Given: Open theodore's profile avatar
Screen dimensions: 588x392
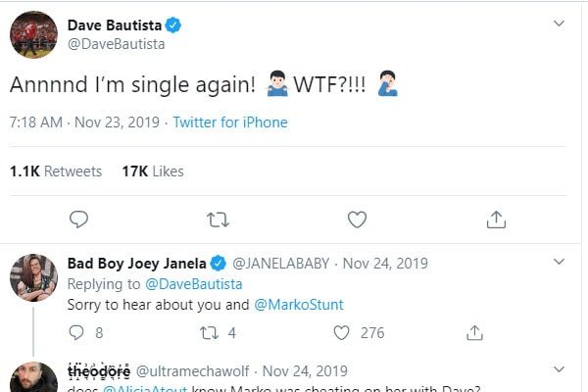Looking at the screenshot, I should (33, 377).
